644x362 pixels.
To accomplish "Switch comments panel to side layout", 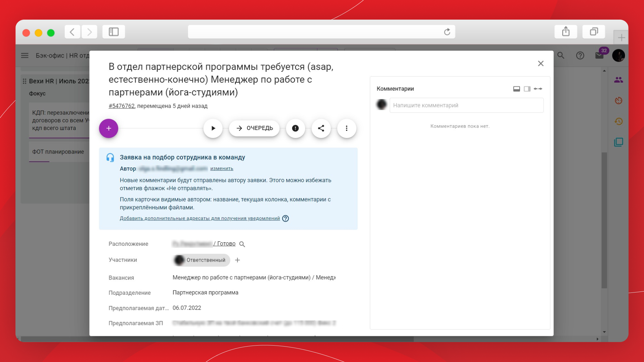I will point(527,89).
